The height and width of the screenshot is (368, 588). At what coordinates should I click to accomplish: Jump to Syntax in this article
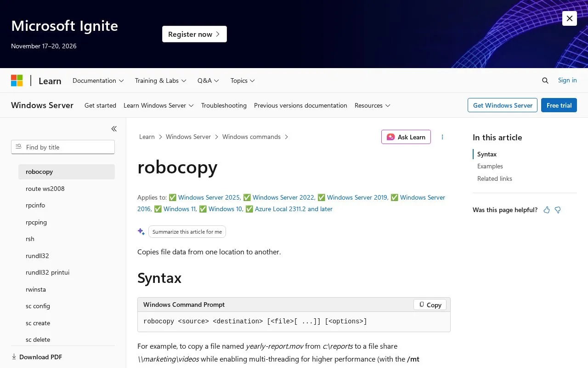487,154
